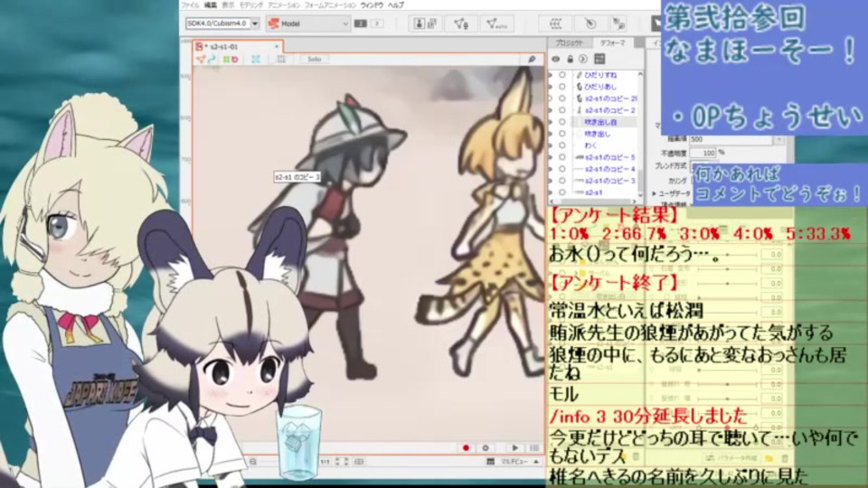
Task: Select the light layout button labeled 3
Action: click(376, 23)
